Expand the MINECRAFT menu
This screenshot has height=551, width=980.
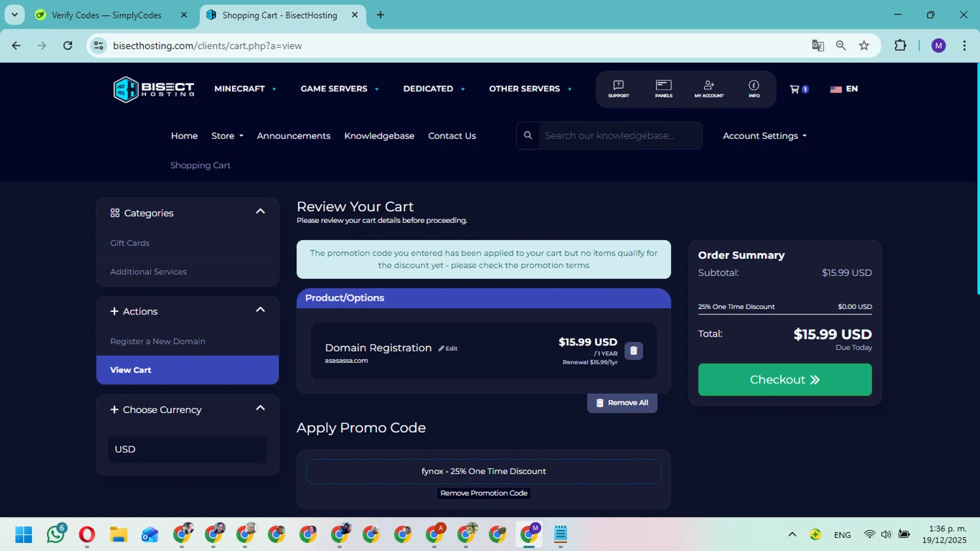[245, 89]
